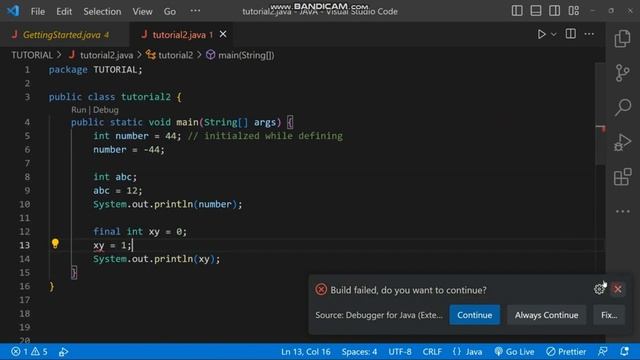Image resolution: width=640 pixels, height=360 pixels.
Task: Toggle the secondary side bar layout icon
Action: pos(554,11)
